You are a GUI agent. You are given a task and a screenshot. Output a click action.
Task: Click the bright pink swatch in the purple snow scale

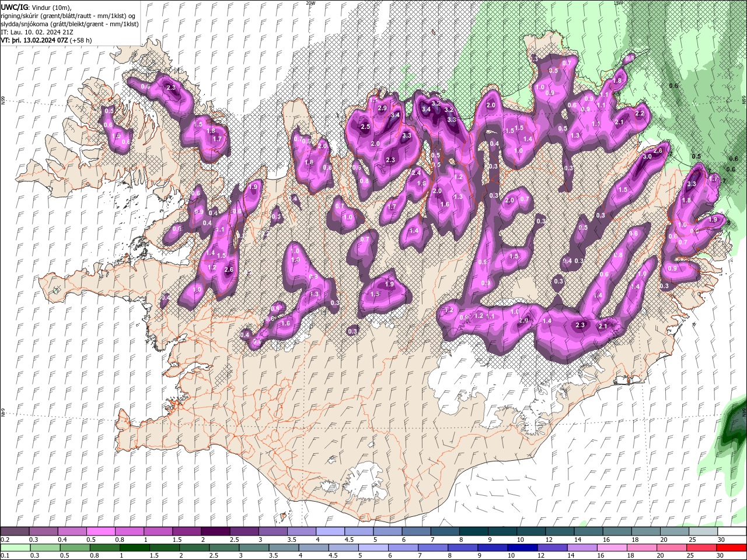pos(101,531)
